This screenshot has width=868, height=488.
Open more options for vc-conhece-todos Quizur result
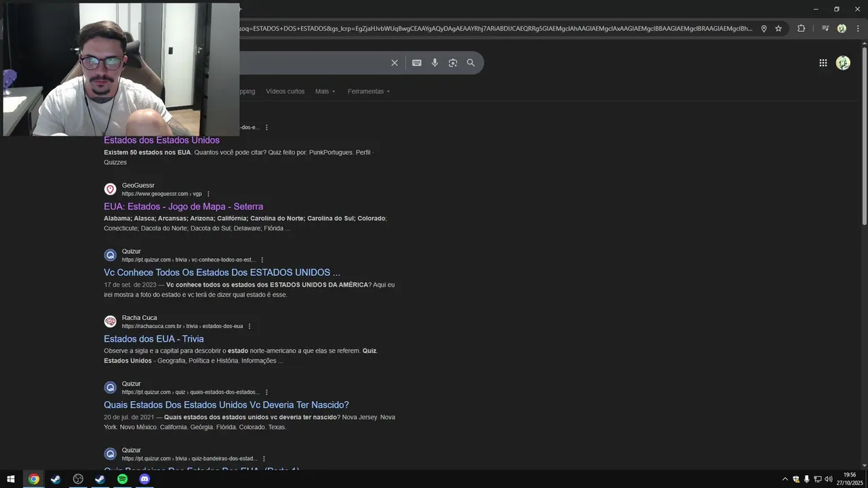click(x=262, y=260)
